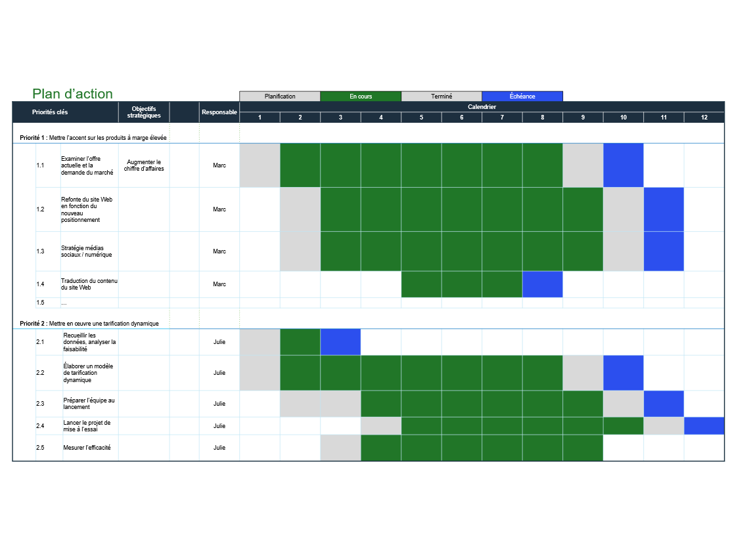
Task: Select blue deadline cell for task 2.1
Action: point(340,342)
